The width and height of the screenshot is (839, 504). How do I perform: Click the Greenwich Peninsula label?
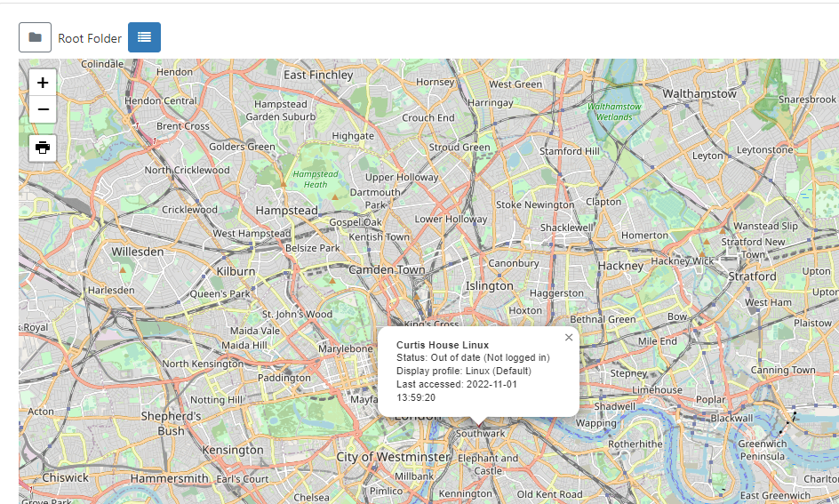[762, 450]
